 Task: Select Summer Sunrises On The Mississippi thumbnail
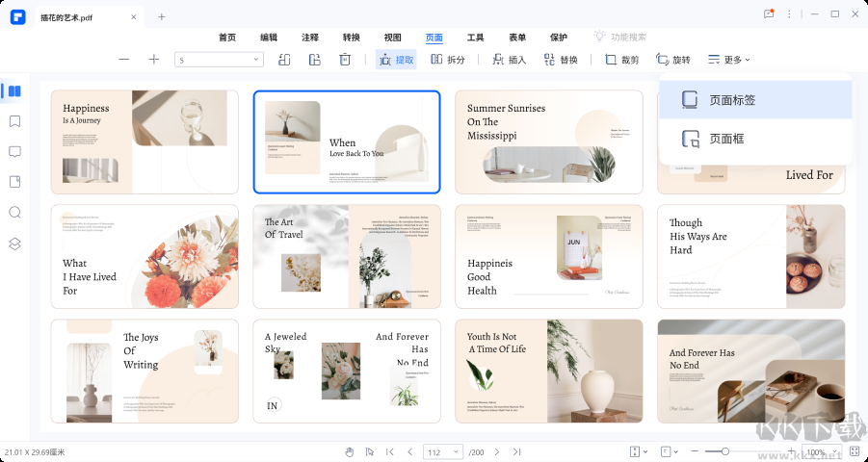(548, 142)
